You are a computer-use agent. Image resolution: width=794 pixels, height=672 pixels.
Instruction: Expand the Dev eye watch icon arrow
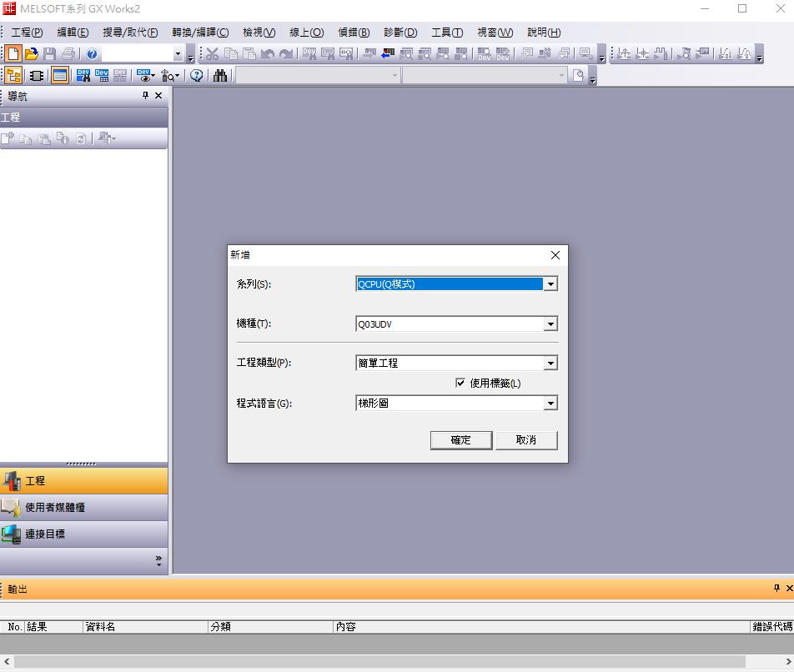(153, 77)
